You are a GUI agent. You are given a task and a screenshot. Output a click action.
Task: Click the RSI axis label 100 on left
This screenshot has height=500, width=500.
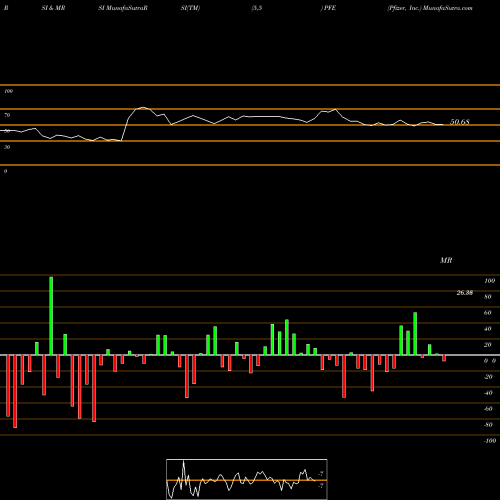(8, 91)
